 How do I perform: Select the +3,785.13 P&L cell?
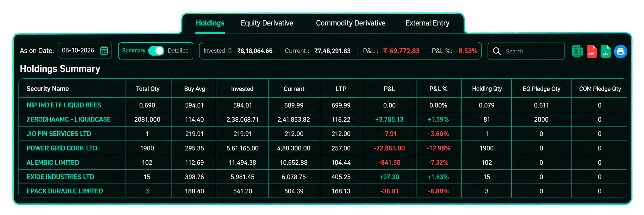pos(389,119)
